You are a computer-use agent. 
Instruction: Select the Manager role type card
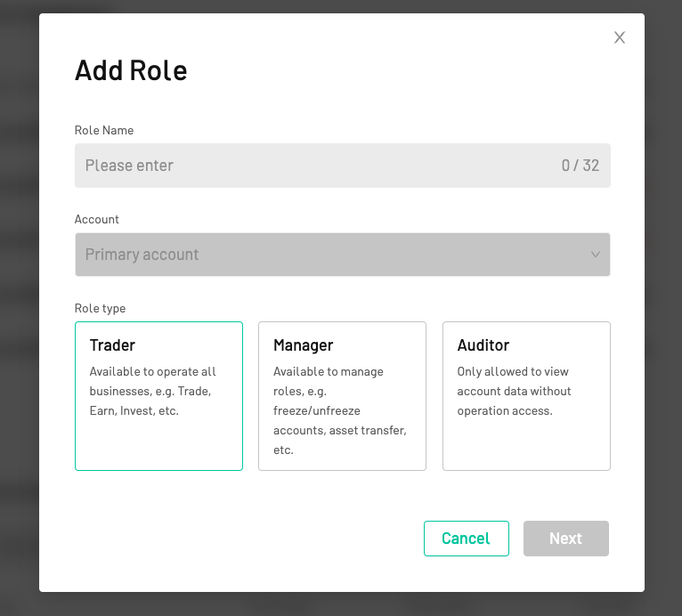[342, 396]
